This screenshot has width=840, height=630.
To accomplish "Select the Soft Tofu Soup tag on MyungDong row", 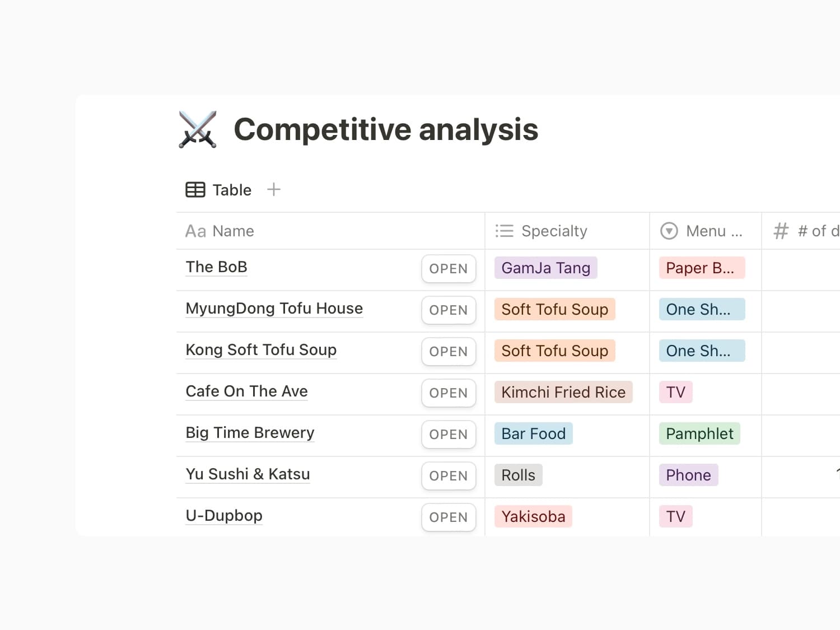I will pos(554,309).
